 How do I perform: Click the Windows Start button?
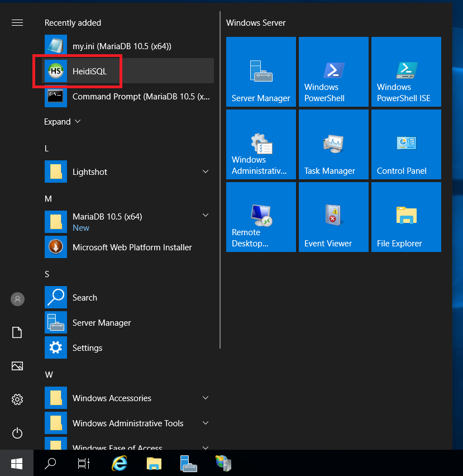click(17, 463)
